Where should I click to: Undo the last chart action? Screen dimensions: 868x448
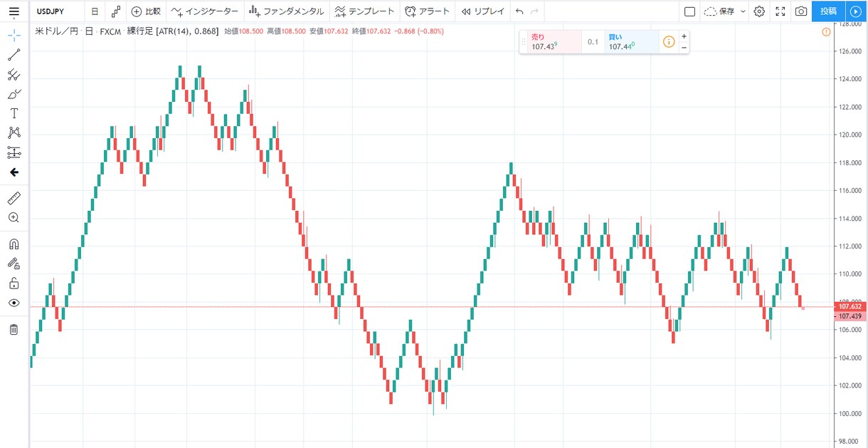tap(519, 11)
